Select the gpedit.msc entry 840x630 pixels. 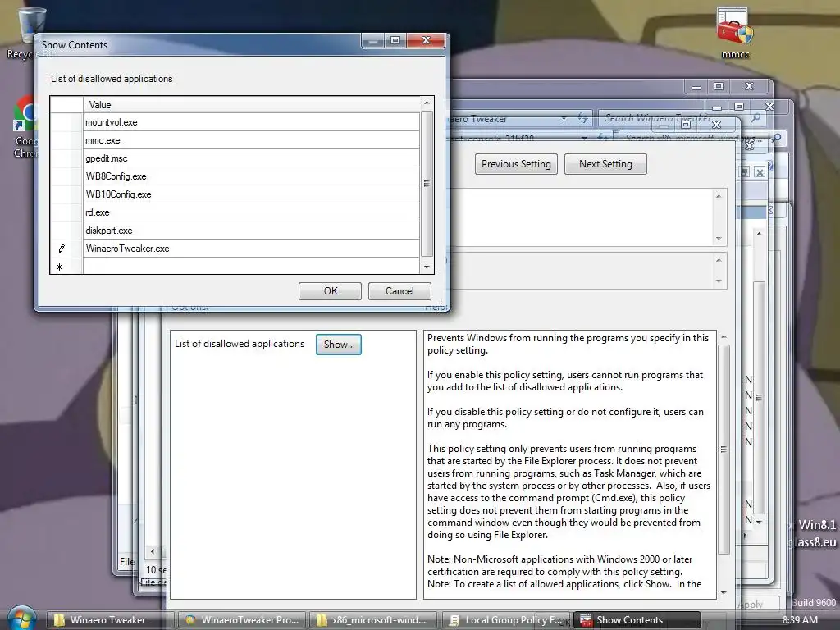[x=251, y=158]
